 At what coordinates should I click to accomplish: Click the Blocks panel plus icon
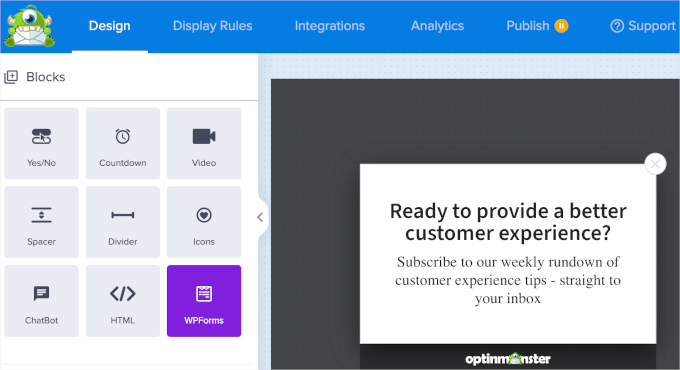[11, 77]
